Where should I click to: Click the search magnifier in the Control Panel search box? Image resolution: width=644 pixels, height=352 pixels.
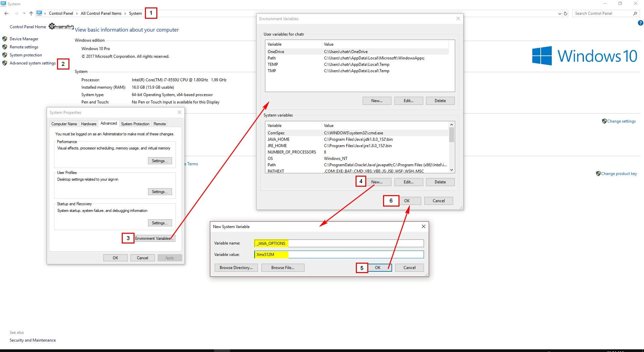coord(635,13)
